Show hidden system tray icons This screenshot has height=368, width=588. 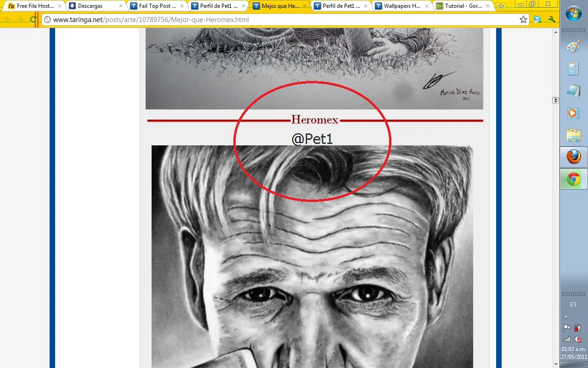(565, 316)
